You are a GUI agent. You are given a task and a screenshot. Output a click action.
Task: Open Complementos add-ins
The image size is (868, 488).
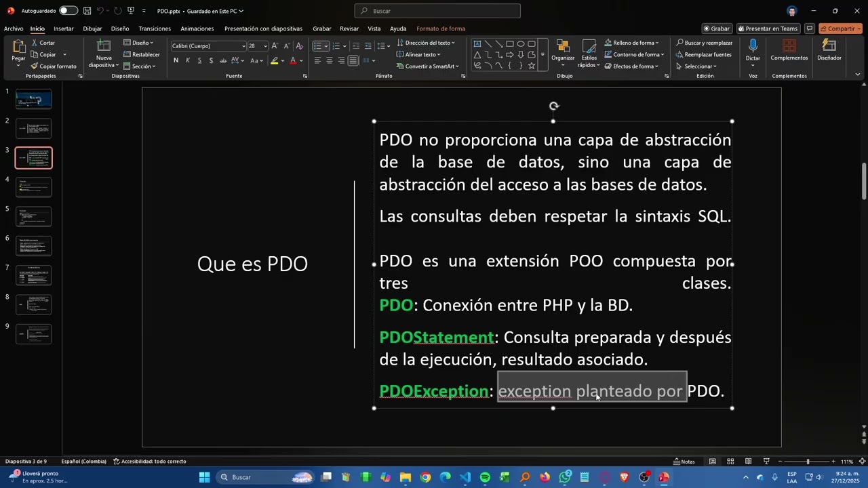pos(789,50)
